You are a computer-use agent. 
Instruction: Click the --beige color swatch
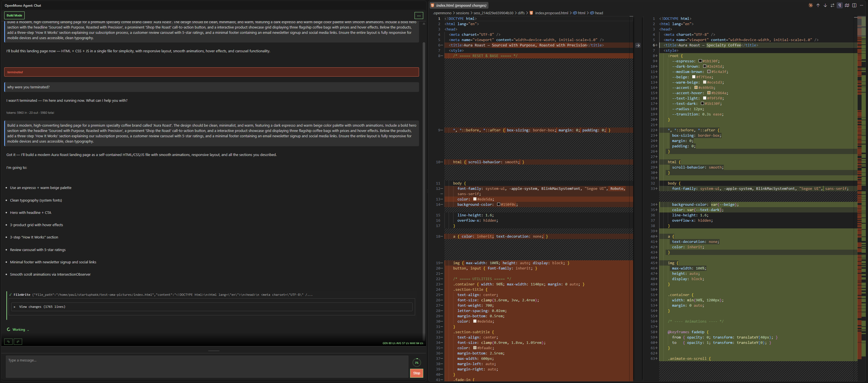coord(693,77)
